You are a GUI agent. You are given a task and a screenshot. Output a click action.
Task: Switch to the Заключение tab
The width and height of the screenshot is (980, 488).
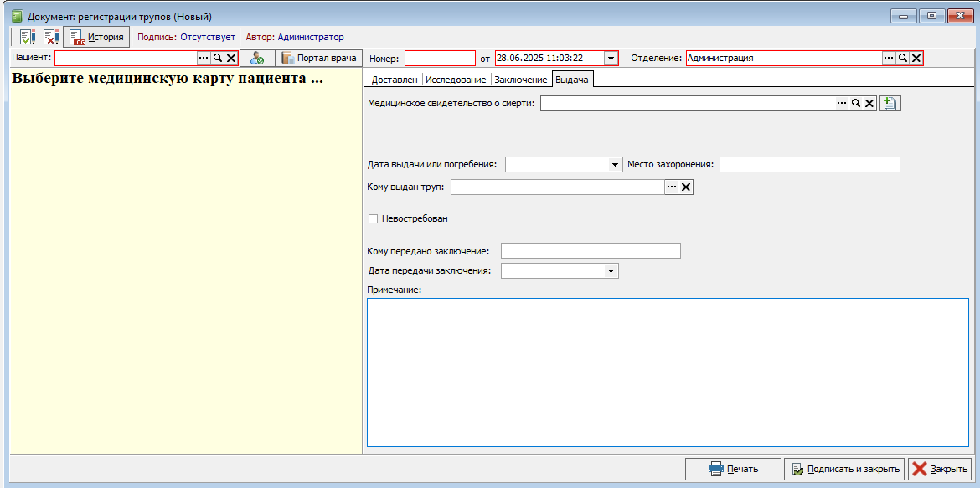coord(521,80)
